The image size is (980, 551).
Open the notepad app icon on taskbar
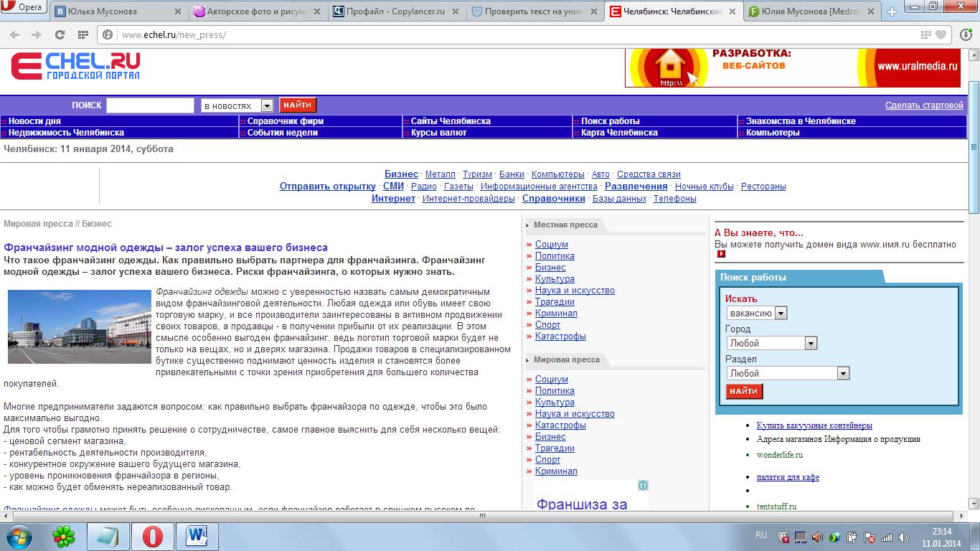(x=108, y=536)
